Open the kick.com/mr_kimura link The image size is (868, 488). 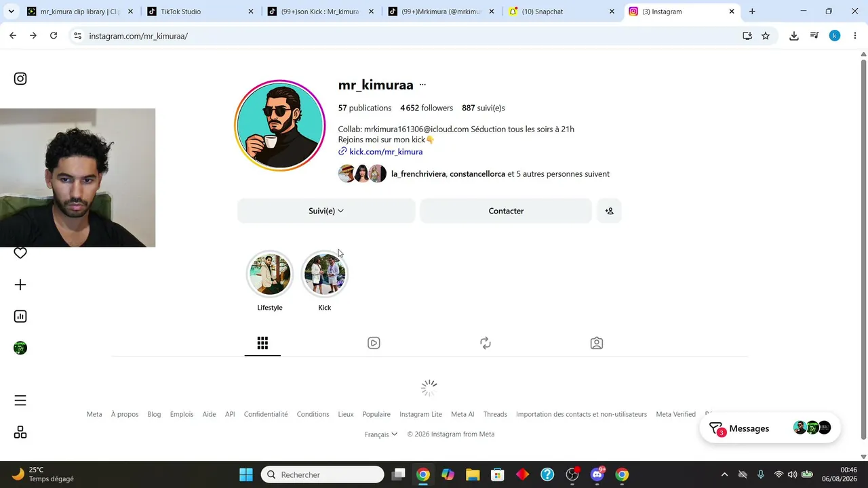[x=386, y=152]
